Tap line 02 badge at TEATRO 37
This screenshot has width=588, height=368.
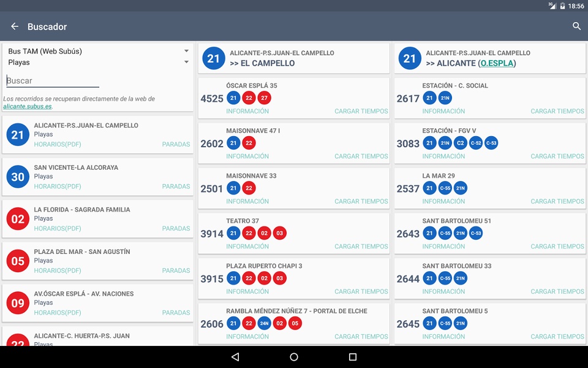coord(265,233)
